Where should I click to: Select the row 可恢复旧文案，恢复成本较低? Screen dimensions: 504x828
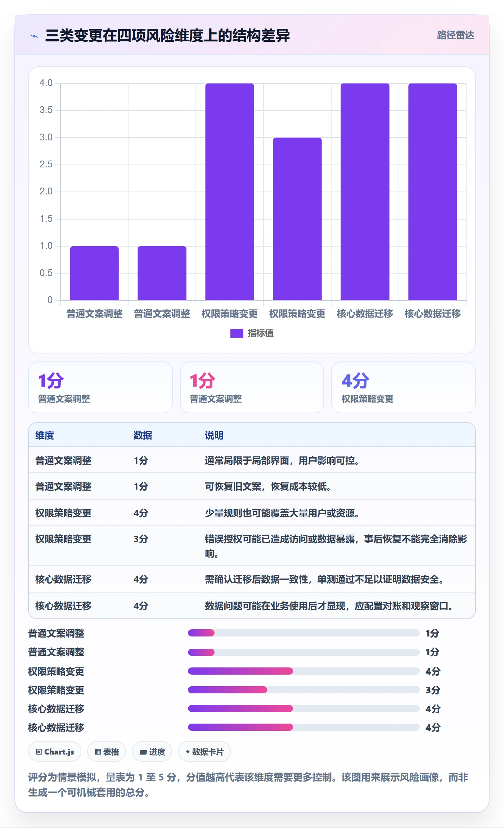[252, 486]
